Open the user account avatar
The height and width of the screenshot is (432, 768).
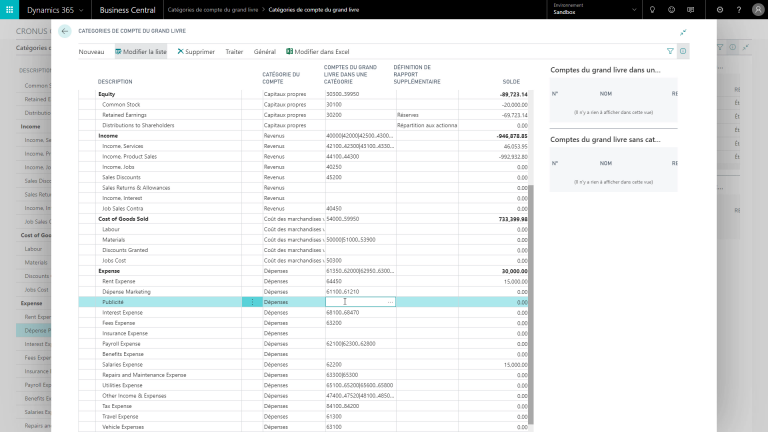758,9
